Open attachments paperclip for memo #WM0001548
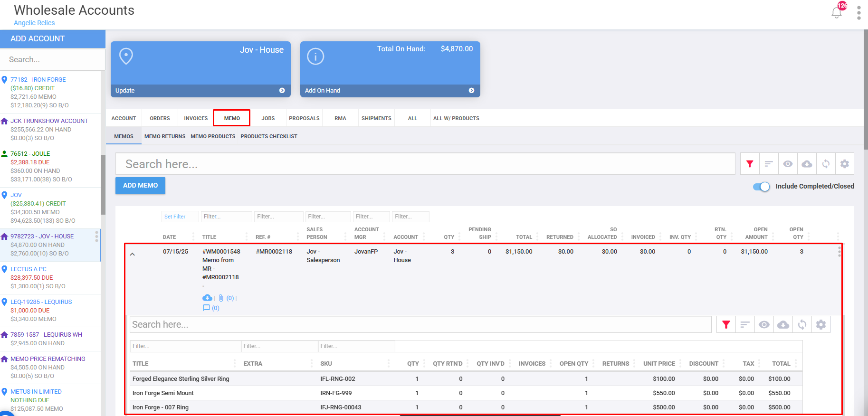This screenshot has width=868, height=416. [x=221, y=298]
